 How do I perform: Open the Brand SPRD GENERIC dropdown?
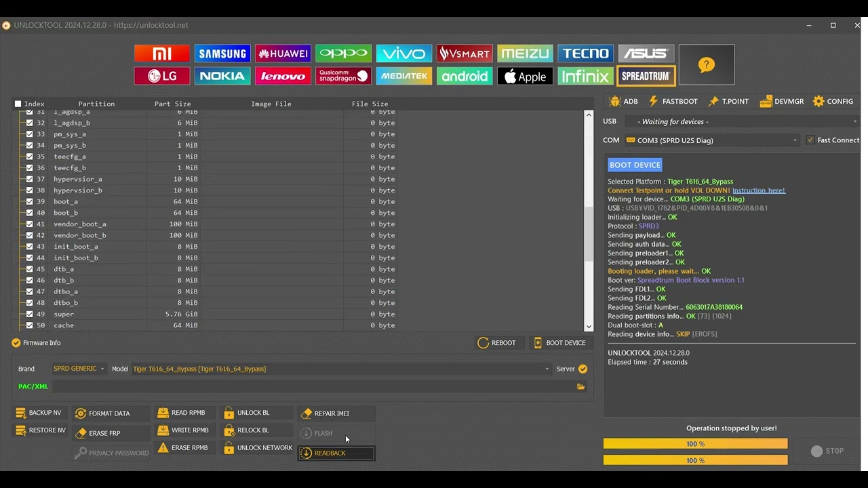coord(79,369)
